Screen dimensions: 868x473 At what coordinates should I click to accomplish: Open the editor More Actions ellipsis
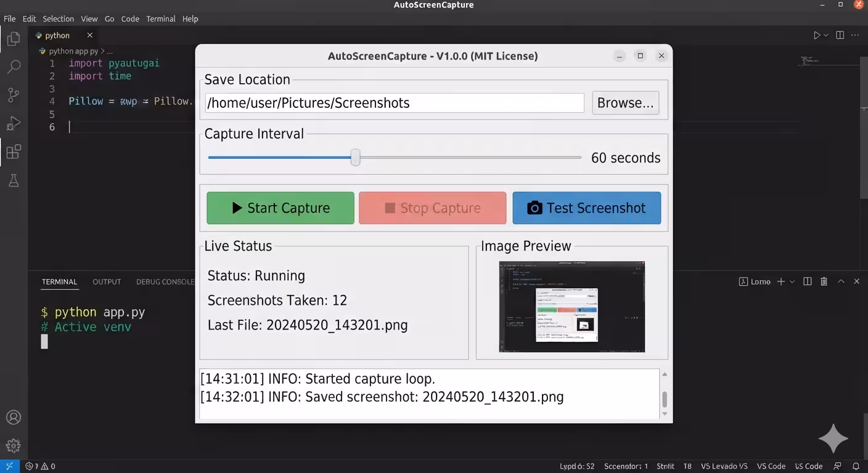click(x=856, y=35)
